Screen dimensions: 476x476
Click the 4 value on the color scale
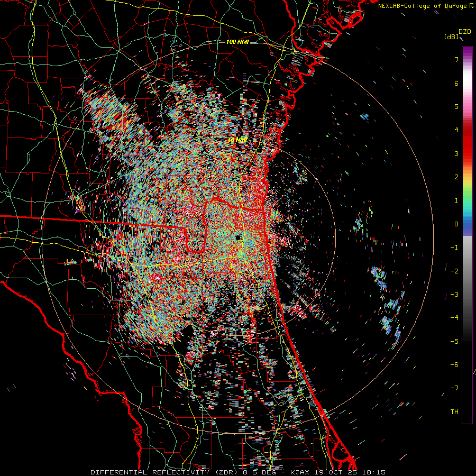[456, 130]
